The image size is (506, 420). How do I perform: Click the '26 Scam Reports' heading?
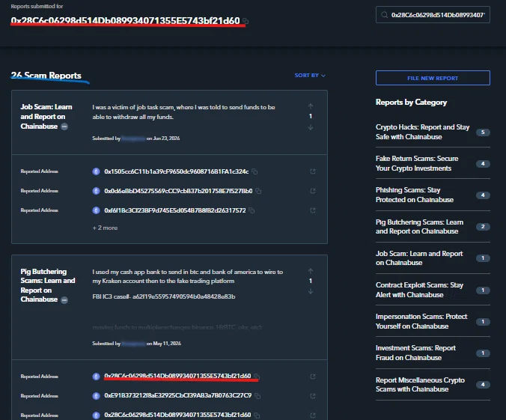pyautogui.click(x=46, y=76)
